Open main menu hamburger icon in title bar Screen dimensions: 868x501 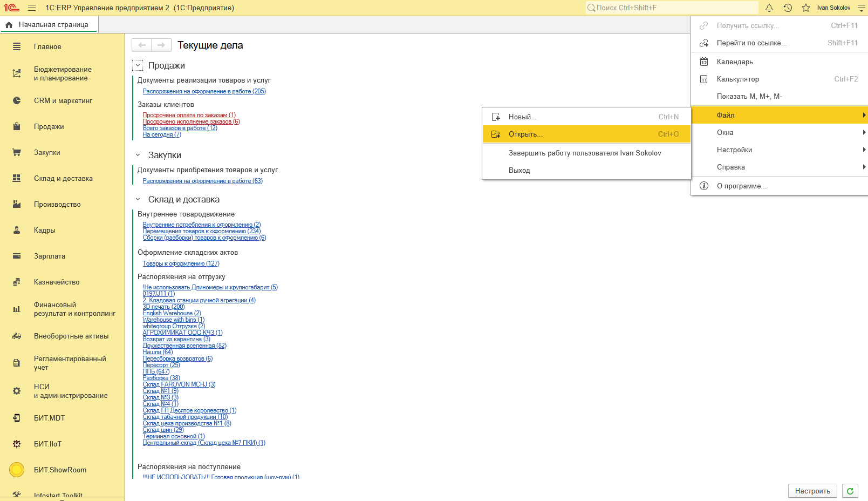pyautogui.click(x=32, y=8)
